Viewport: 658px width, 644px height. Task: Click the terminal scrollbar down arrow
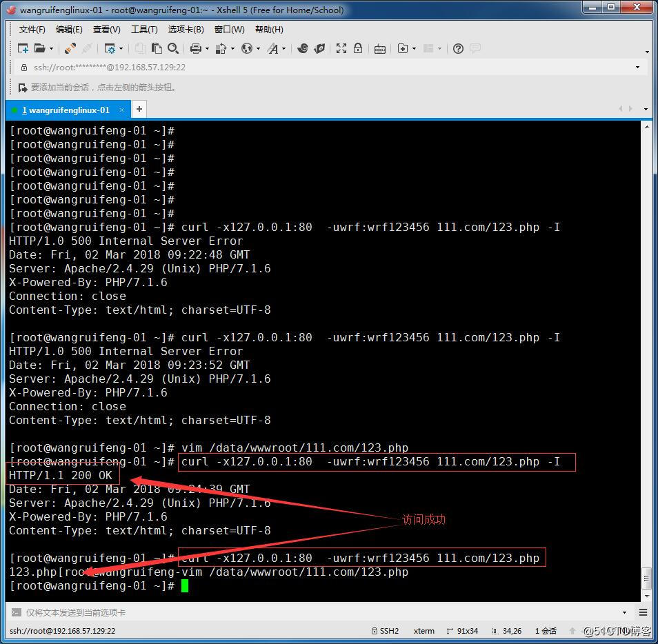[647, 596]
